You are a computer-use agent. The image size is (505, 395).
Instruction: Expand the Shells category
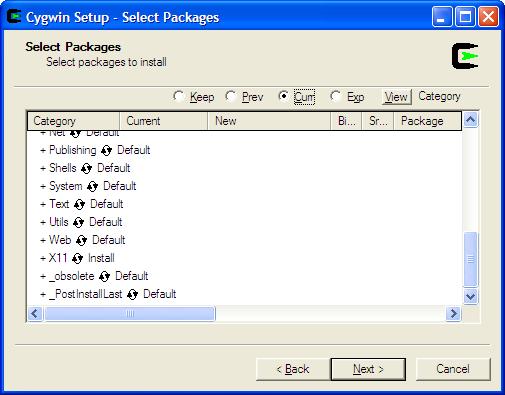[x=43, y=169]
